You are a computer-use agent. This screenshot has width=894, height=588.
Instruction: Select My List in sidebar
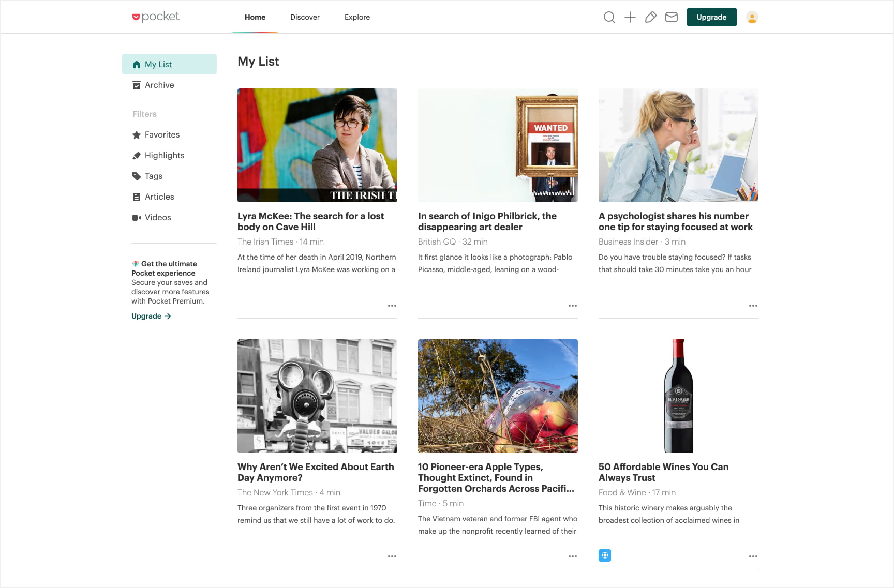[169, 64]
